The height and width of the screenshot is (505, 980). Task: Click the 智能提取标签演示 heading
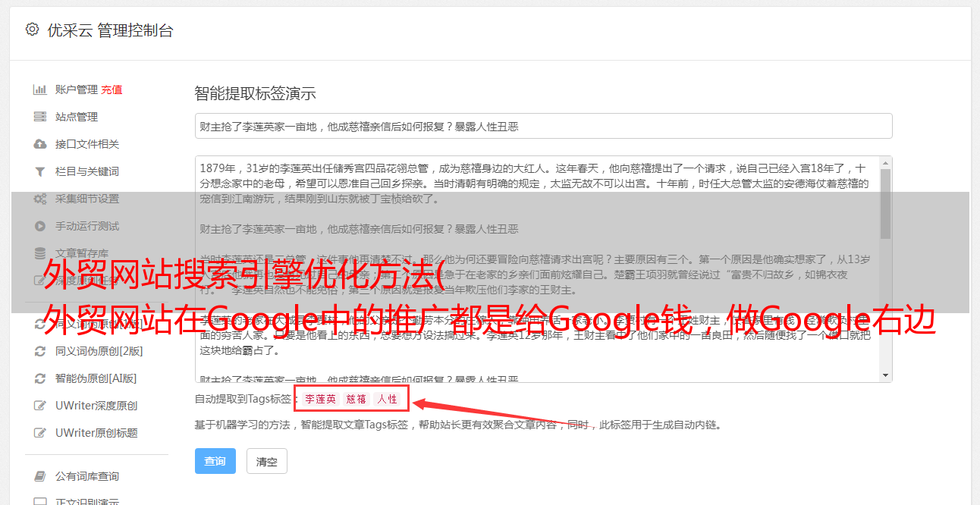[x=255, y=94]
